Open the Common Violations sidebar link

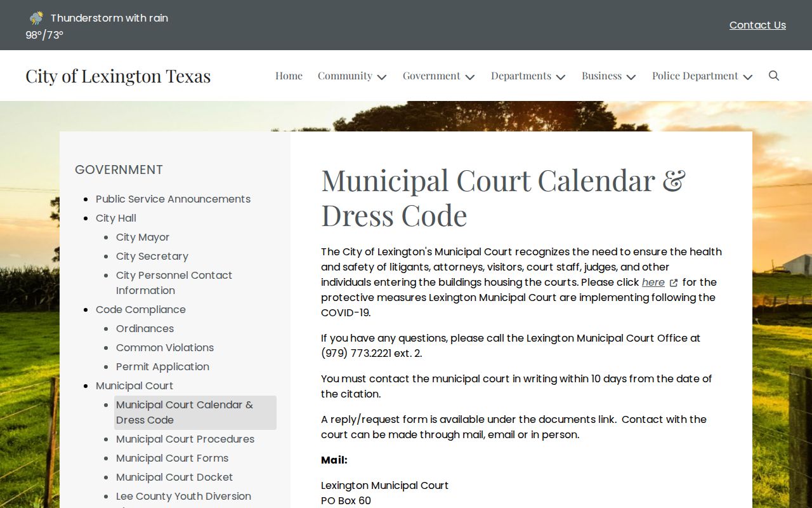tap(165, 347)
